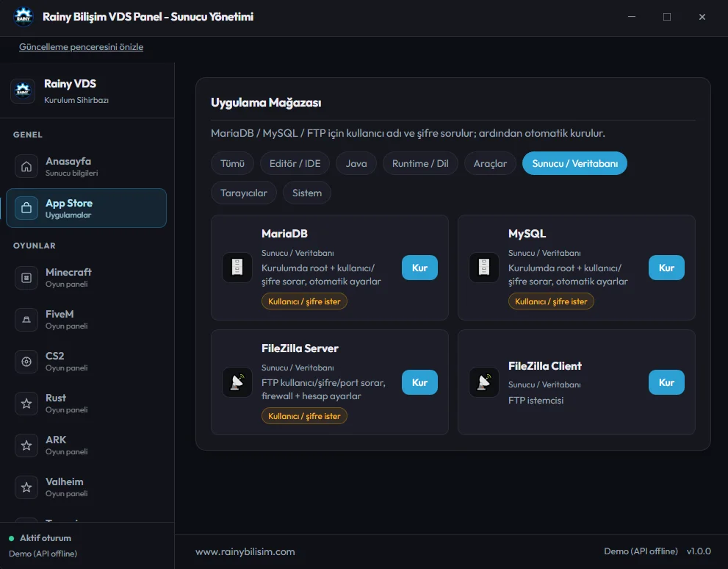The width and height of the screenshot is (728, 569).
Task: Click the Anasayfa home icon
Action: pyautogui.click(x=26, y=166)
